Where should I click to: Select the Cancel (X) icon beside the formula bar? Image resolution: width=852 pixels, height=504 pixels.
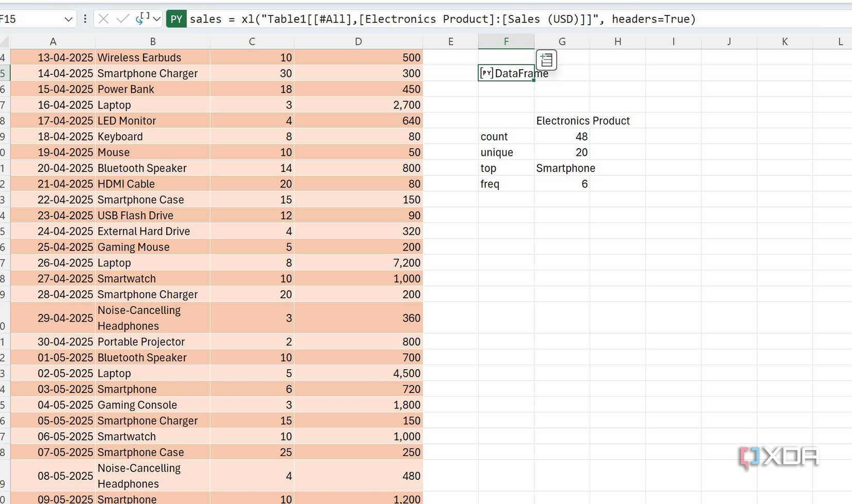click(103, 19)
